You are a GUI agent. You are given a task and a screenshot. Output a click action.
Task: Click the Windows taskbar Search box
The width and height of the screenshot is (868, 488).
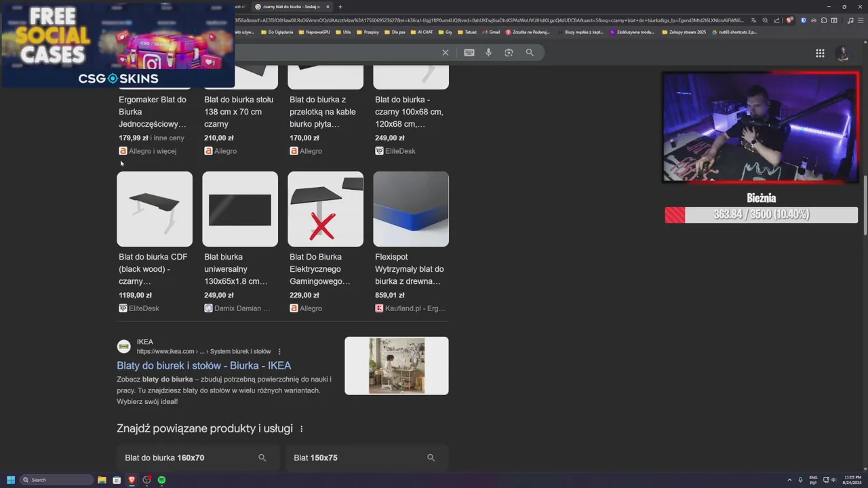(x=57, y=480)
